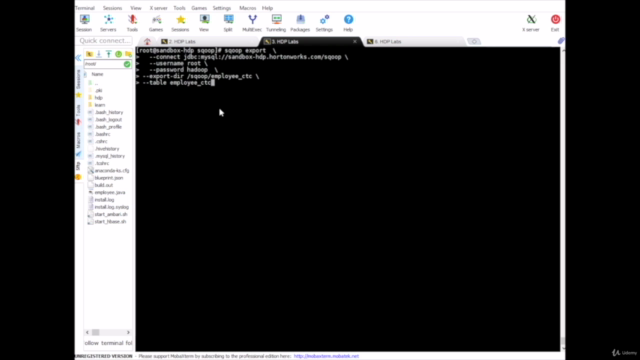
Task: Click the Help question mark icon
Action: [348, 23]
